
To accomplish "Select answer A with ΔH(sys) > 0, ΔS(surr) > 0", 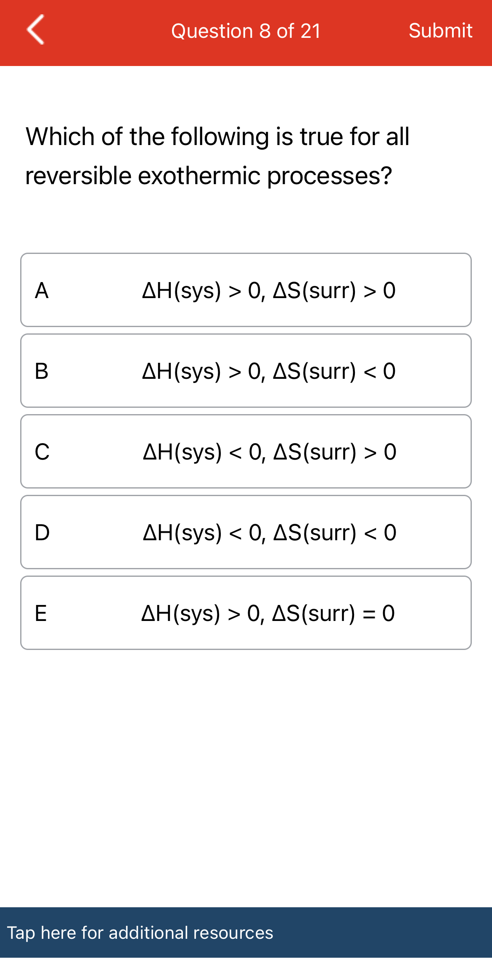I will [x=246, y=290].
